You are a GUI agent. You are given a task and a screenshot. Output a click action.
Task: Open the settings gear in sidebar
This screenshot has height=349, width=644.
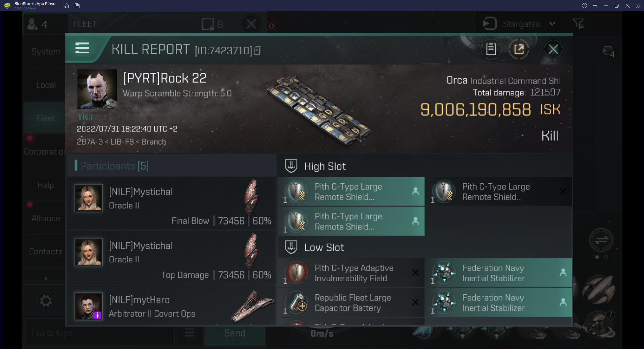46,301
